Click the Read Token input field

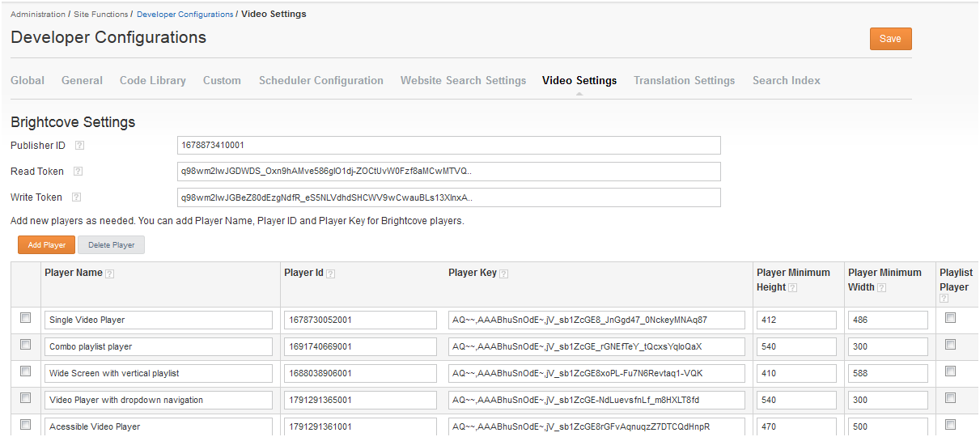point(448,172)
